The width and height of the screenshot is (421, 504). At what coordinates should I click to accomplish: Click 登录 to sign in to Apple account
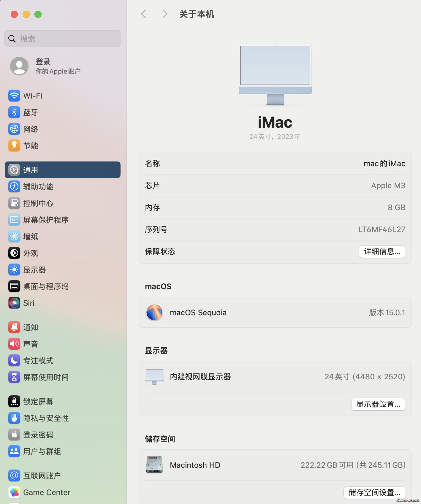tap(43, 62)
